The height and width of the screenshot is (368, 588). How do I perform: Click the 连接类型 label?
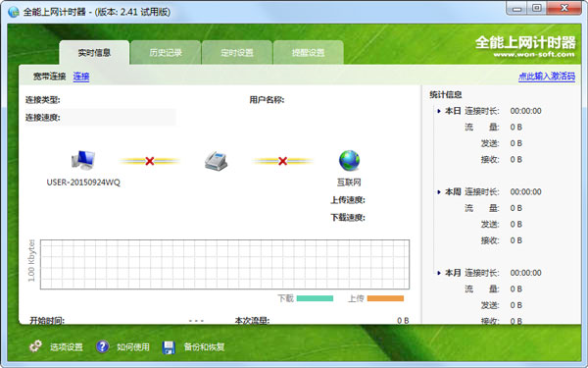coord(43,100)
